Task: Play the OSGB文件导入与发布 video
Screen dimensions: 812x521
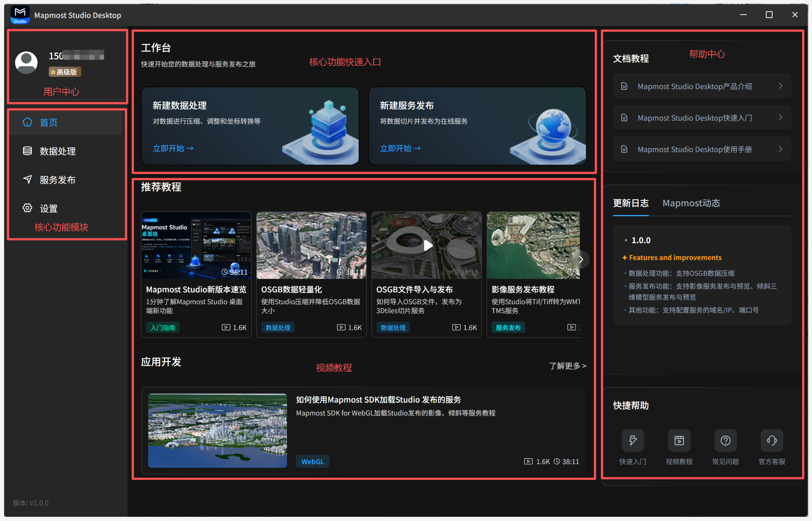Action: tap(428, 246)
